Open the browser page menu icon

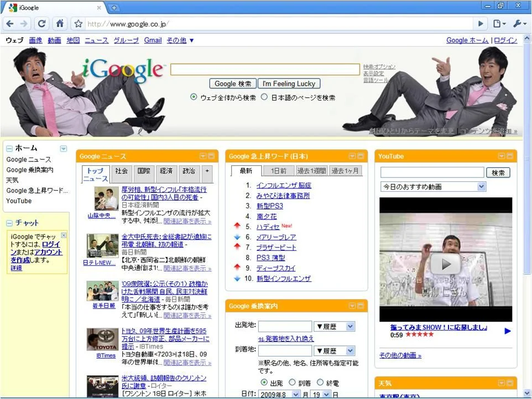499,24
